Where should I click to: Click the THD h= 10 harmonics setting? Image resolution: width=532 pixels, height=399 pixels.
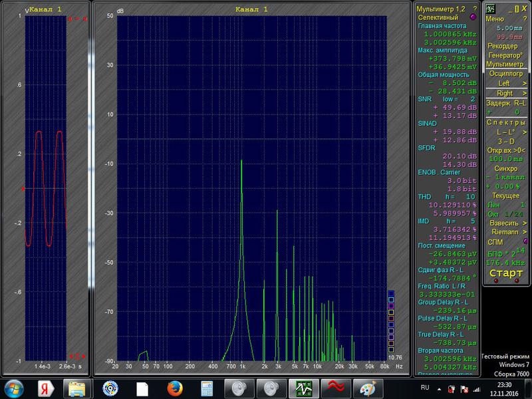click(446, 197)
